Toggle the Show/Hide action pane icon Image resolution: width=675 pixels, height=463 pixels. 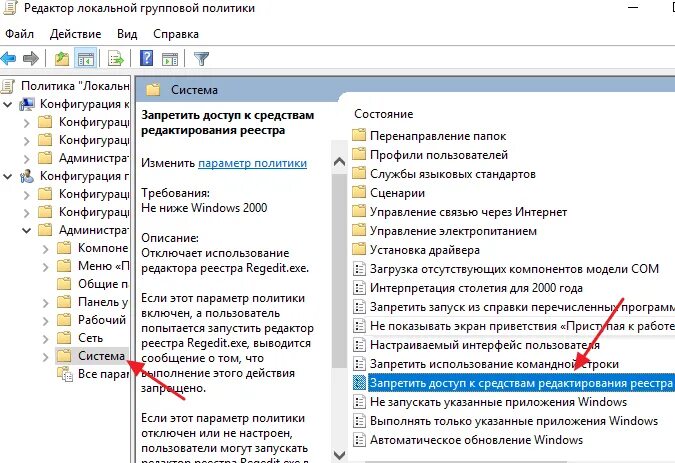click(x=170, y=59)
